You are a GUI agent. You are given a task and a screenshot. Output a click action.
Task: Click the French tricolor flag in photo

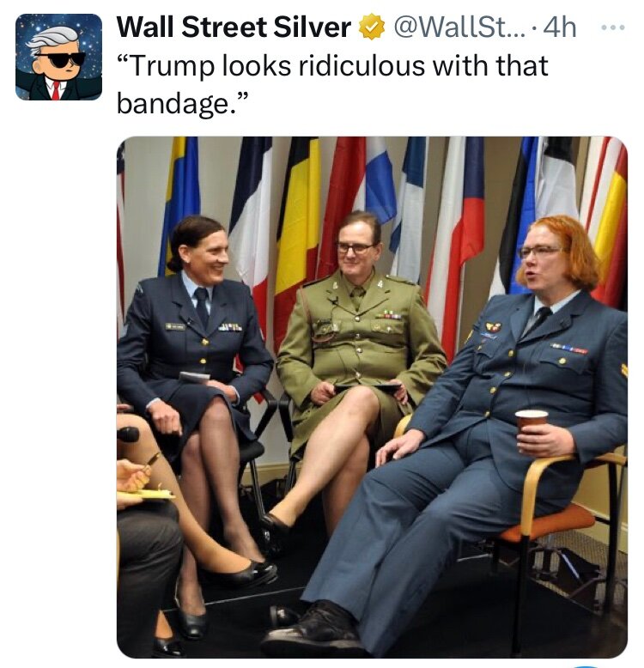click(x=252, y=222)
